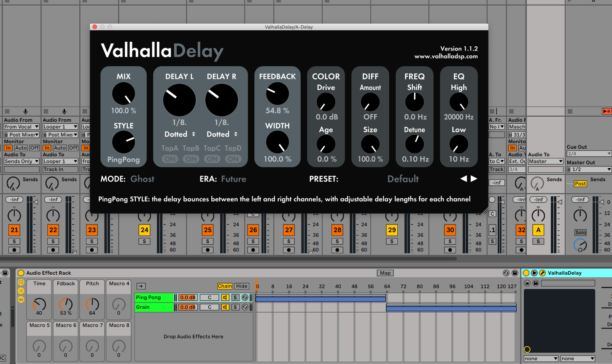Viewport: 612px width, 364px height.
Task: Click Audio Effect Rack save preset icon
Action: pyautogui.click(x=515, y=273)
